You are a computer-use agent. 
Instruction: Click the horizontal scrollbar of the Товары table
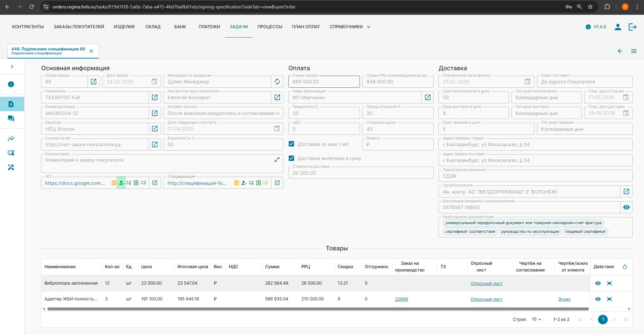[318, 309]
